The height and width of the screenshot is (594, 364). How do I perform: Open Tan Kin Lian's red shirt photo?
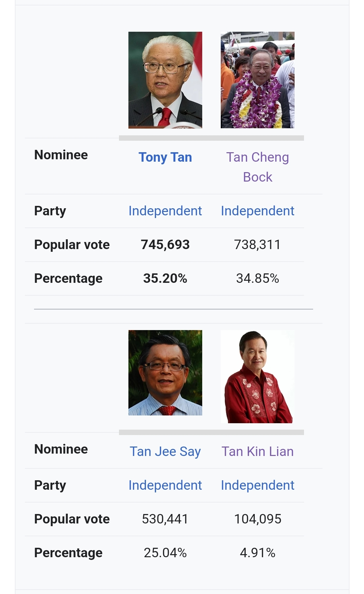(x=257, y=377)
